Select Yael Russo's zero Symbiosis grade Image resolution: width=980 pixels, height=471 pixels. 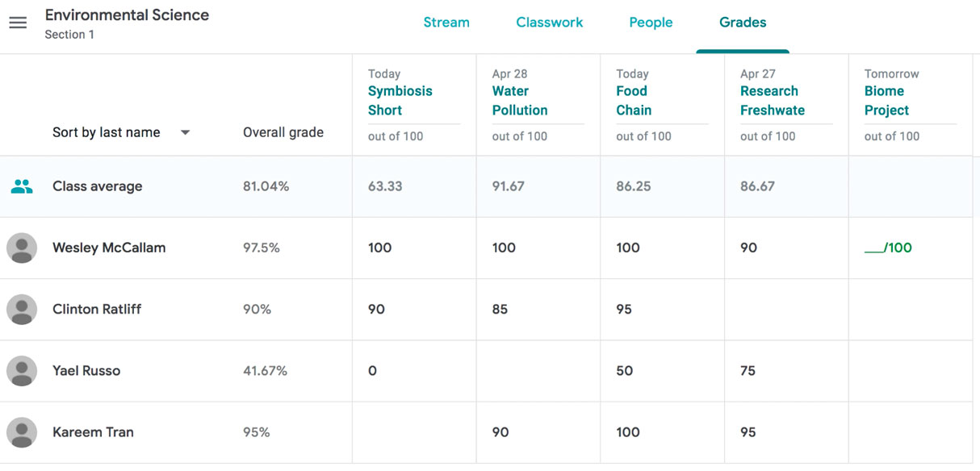[372, 371]
